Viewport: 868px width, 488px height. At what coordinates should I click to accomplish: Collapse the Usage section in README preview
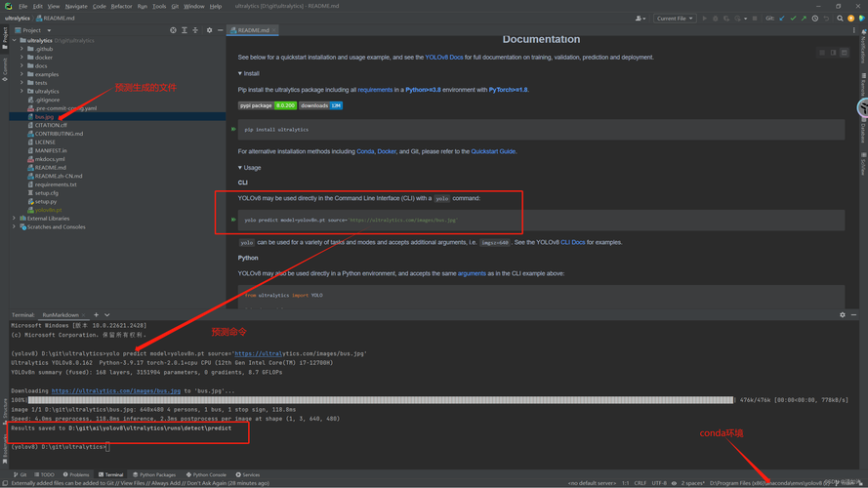239,167
